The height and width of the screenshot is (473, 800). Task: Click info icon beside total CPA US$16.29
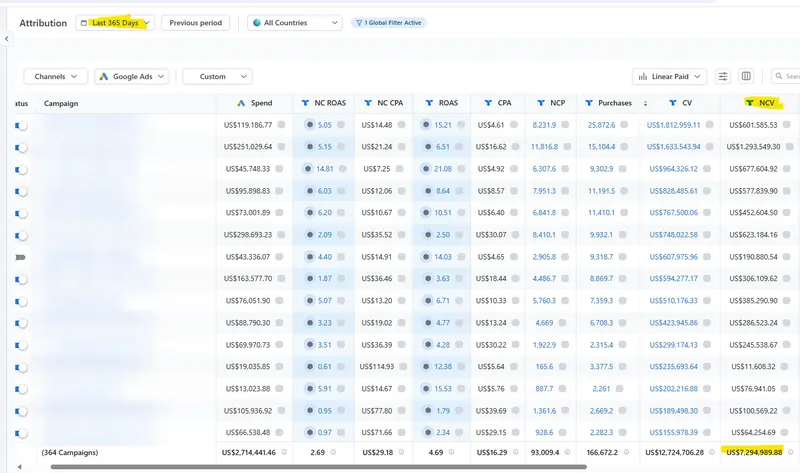516,452
